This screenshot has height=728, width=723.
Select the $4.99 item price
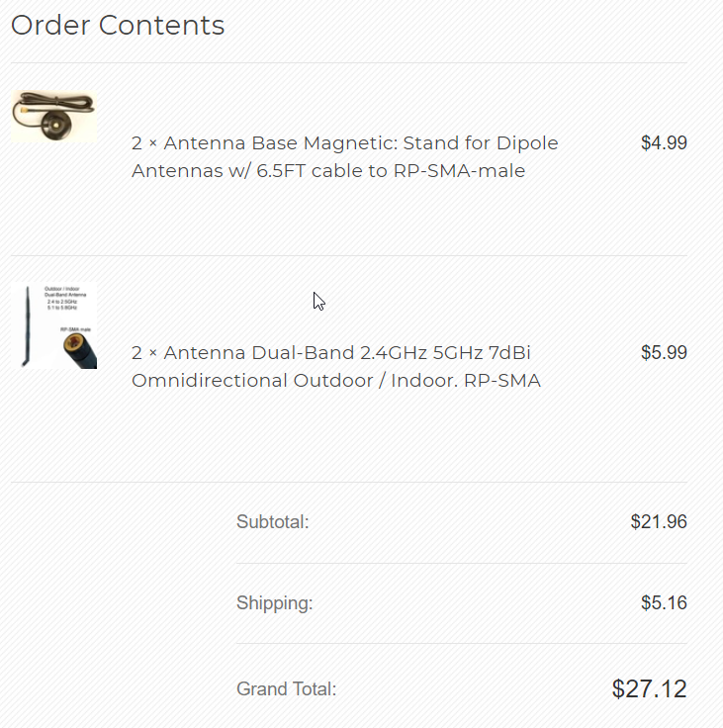(664, 142)
